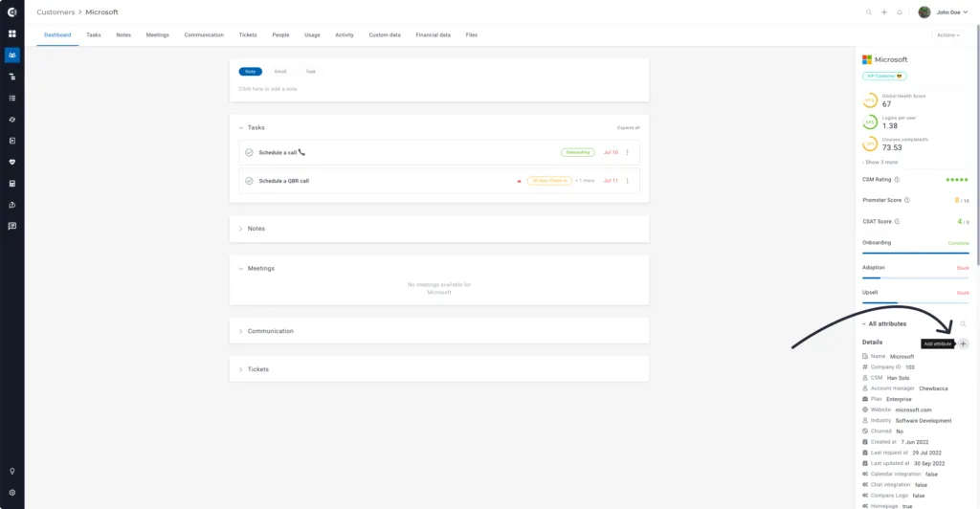This screenshot has width=980, height=509.
Task: Click the +1 more tags link
Action: click(x=585, y=181)
